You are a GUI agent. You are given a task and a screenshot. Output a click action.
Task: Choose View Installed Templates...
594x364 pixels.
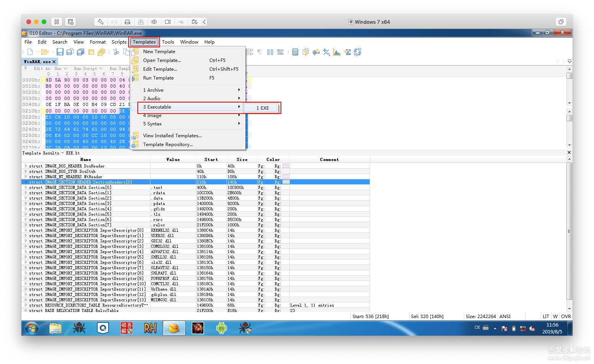pos(188,136)
